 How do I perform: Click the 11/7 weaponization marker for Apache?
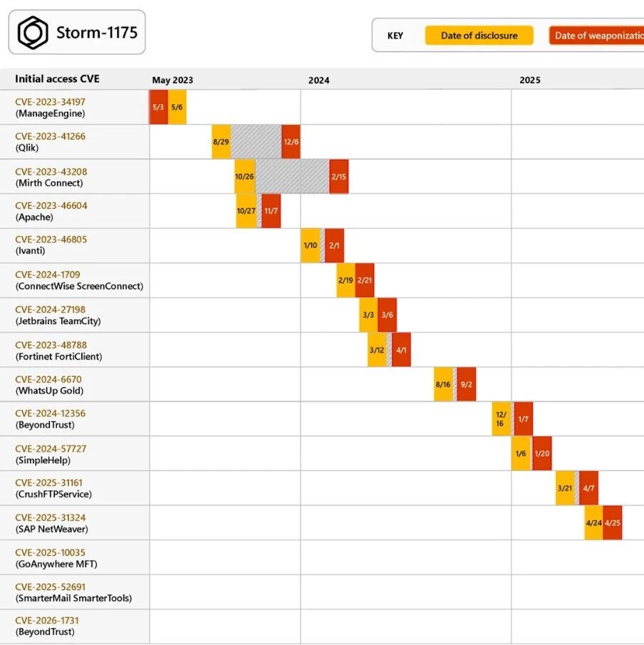pos(271,211)
